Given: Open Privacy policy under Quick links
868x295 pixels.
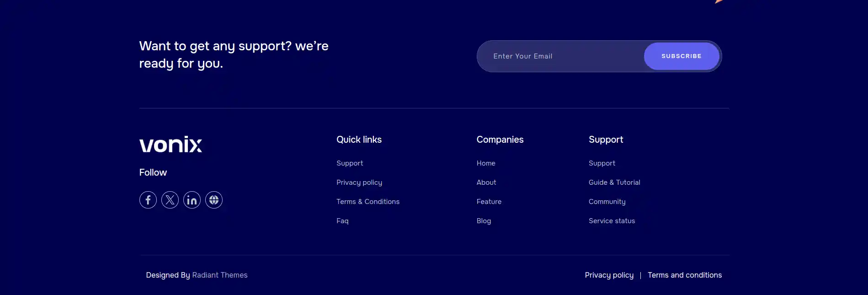Looking at the screenshot, I should [359, 182].
